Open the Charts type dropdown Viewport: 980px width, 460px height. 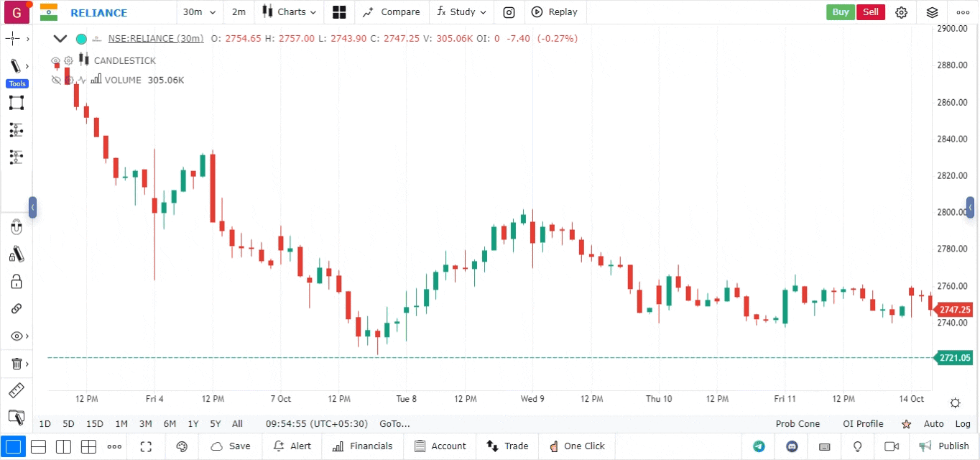(289, 12)
